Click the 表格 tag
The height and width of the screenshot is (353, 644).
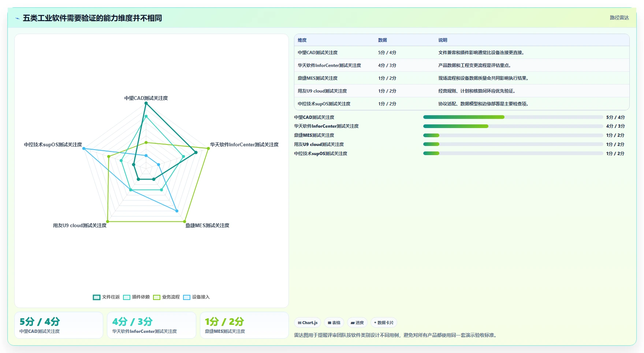(x=334, y=323)
